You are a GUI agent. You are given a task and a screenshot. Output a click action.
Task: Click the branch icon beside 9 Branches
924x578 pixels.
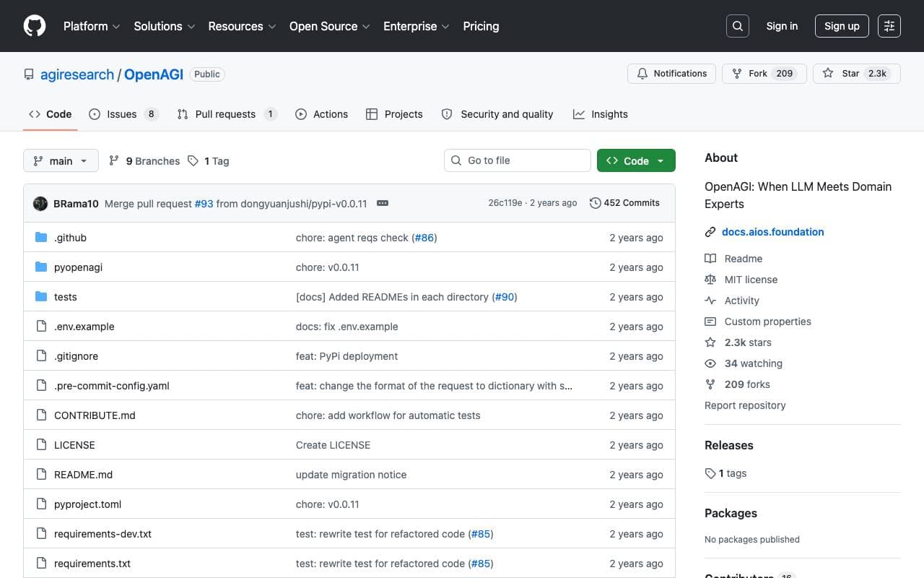point(114,160)
